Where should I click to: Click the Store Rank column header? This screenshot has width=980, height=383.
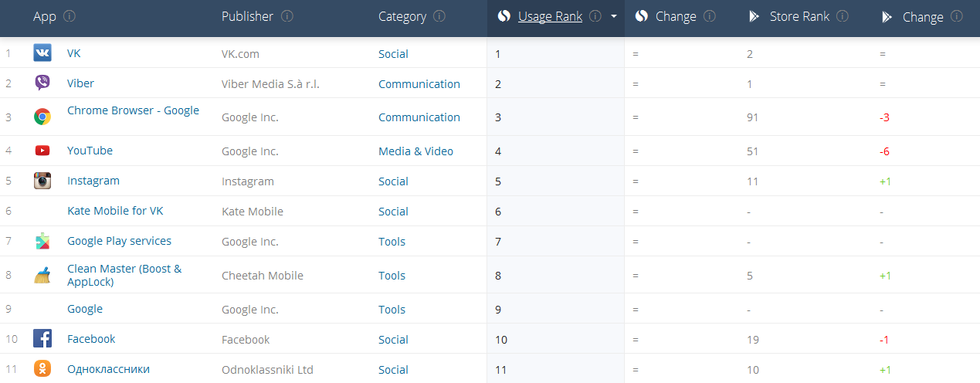coord(799,16)
